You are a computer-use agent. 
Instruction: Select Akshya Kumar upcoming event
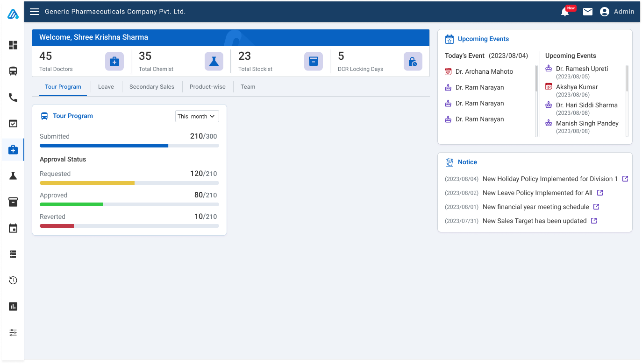[577, 87]
